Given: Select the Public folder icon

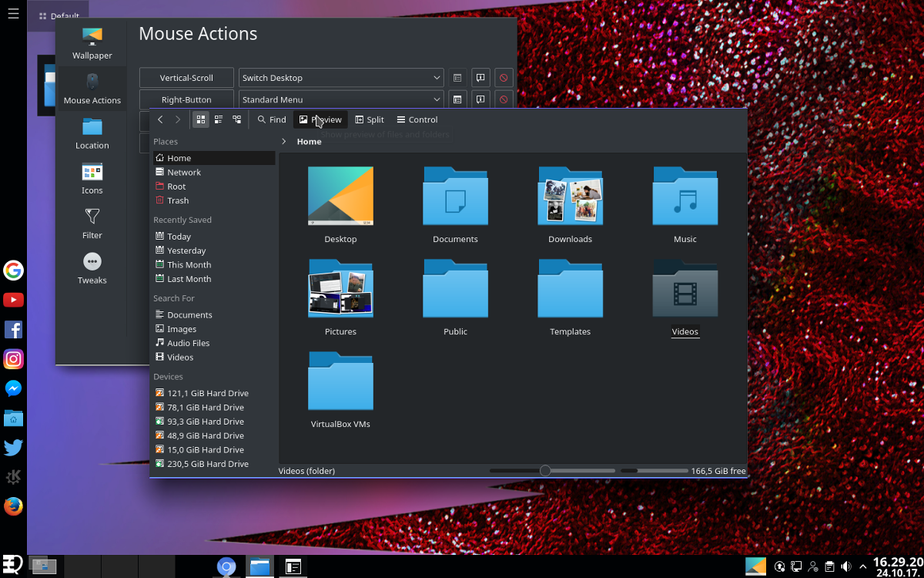Looking at the screenshot, I should (x=455, y=288).
